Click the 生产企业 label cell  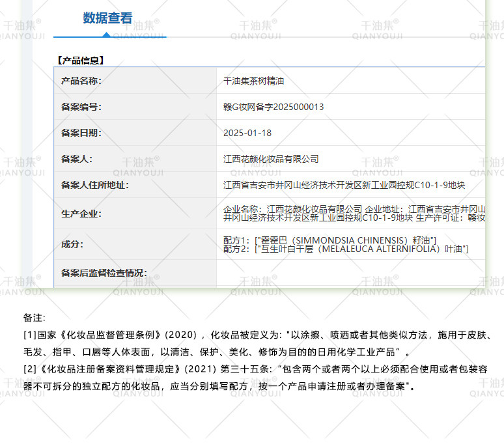(x=135, y=214)
